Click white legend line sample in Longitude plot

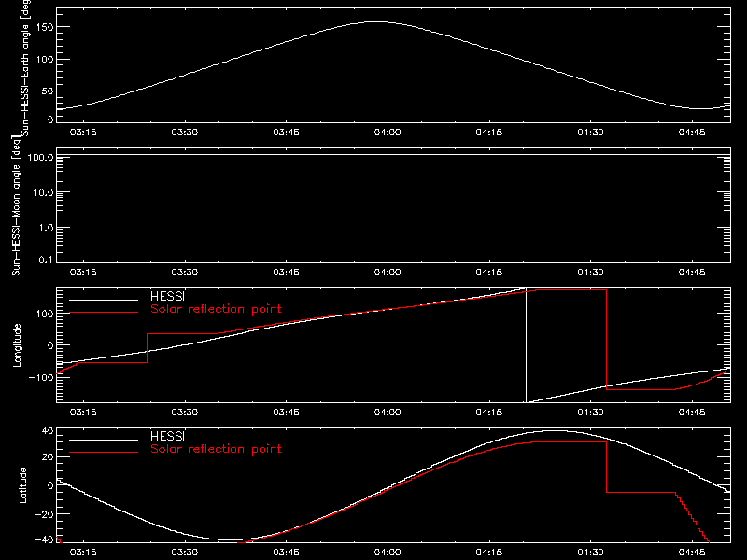click(x=104, y=300)
